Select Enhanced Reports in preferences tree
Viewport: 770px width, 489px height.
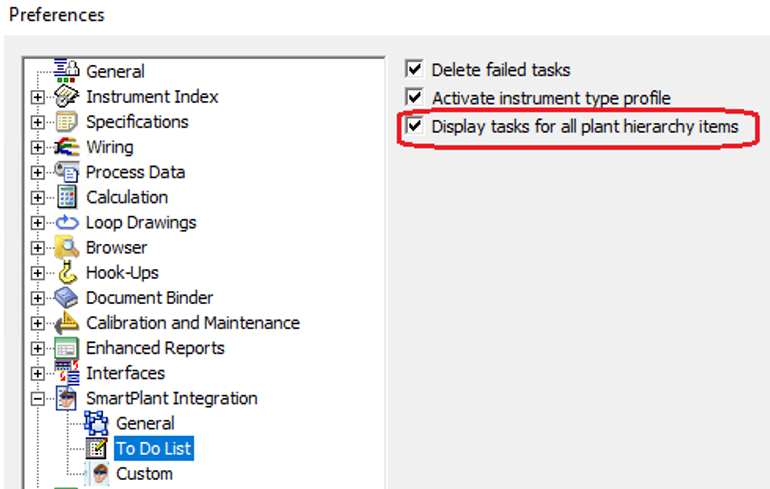pos(155,348)
